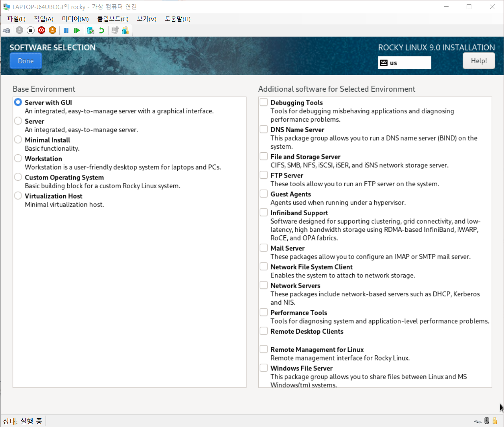Click 'Agents used when running under a hypervisor.'

[338, 203]
